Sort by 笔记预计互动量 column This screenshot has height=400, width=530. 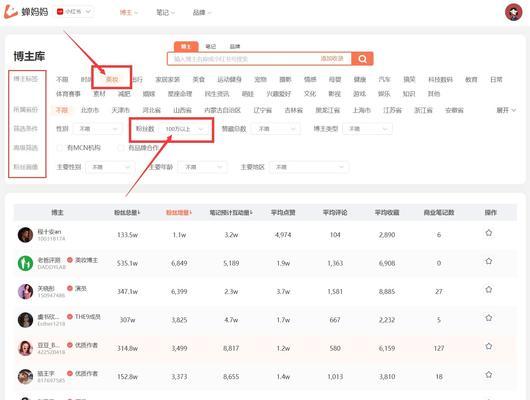(x=231, y=213)
